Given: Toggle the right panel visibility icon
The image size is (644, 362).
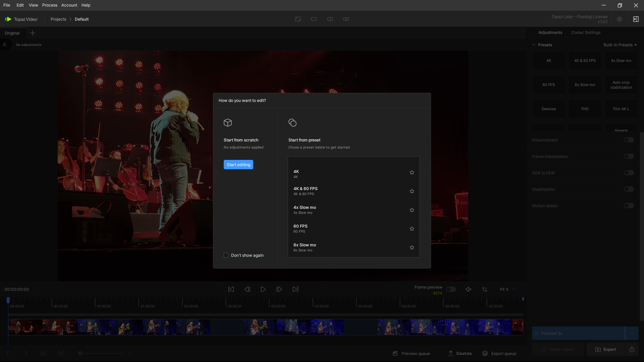Looking at the screenshot, I should 636,19.
